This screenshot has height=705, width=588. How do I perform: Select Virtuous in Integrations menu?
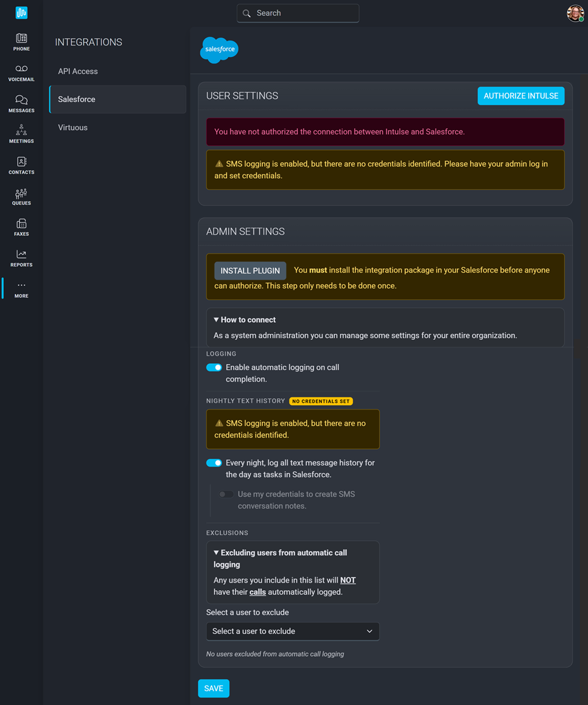118,127
